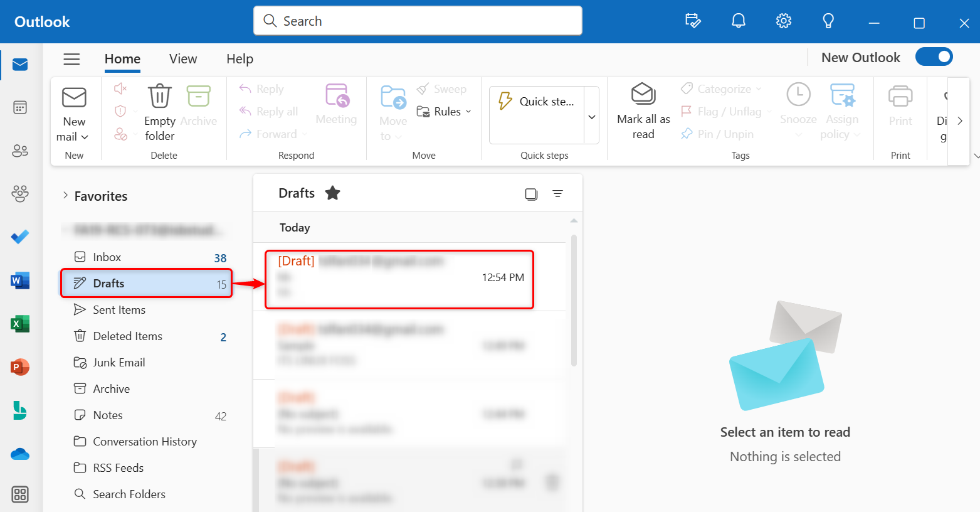The height and width of the screenshot is (512, 980).
Task: Click the Reply button
Action: pyautogui.click(x=261, y=89)
